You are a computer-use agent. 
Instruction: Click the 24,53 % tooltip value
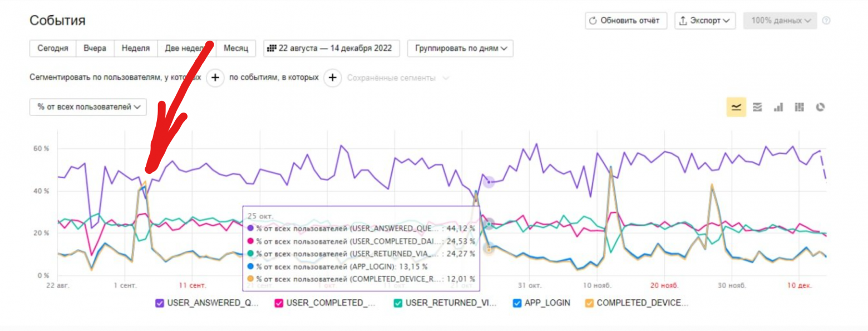coord(460,241)
